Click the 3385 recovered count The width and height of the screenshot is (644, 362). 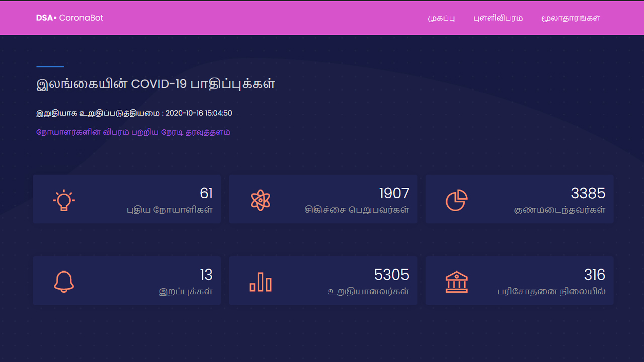[x=588, y=193]
